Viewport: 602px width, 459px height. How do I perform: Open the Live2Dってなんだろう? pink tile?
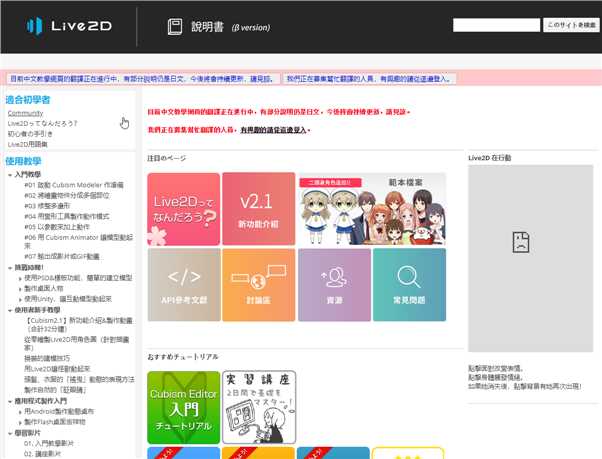coord(184,209)
